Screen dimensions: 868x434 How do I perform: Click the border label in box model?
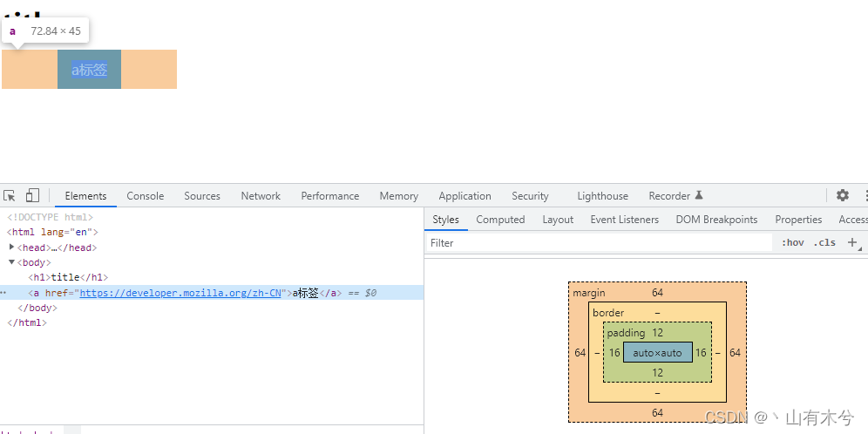click(x=608, y=313)
